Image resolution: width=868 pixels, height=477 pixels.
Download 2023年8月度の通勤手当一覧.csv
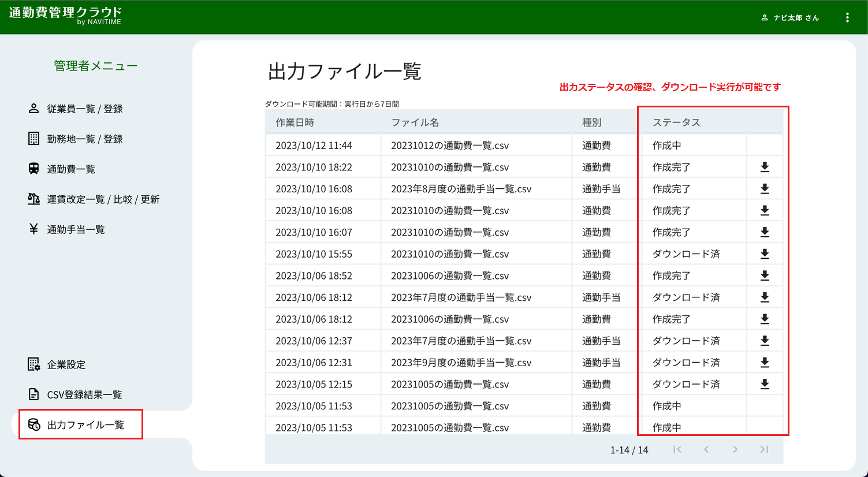pos(765,189)
